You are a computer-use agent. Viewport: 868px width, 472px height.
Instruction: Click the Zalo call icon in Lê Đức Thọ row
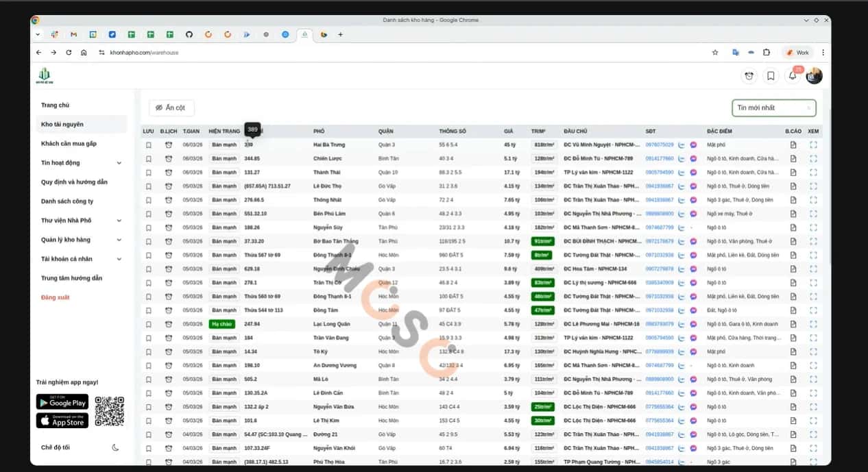682,186
